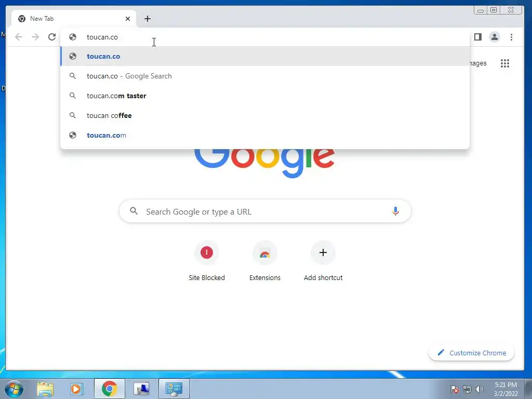Click the globe icon in the address bar
This screenshot has height=399, width=532.
(73, 37)
